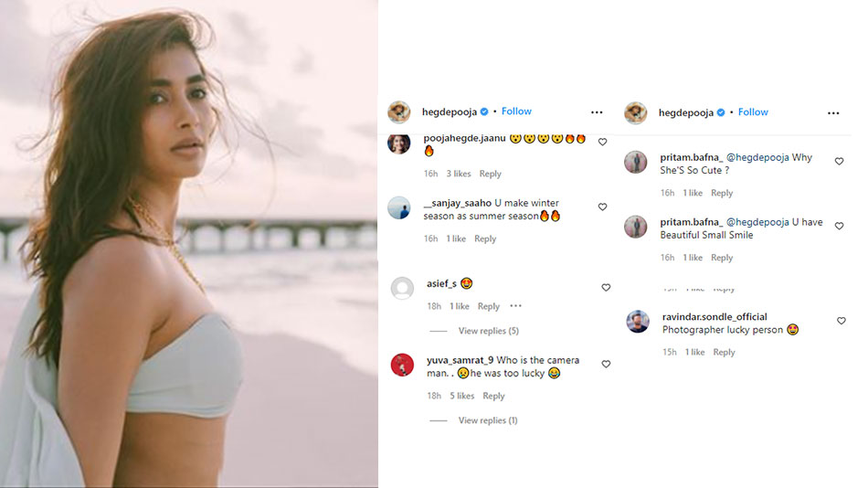The height and width of the screenshot is (488, 868).
Task: Open more options in right post header
Action: click(833, 113)
